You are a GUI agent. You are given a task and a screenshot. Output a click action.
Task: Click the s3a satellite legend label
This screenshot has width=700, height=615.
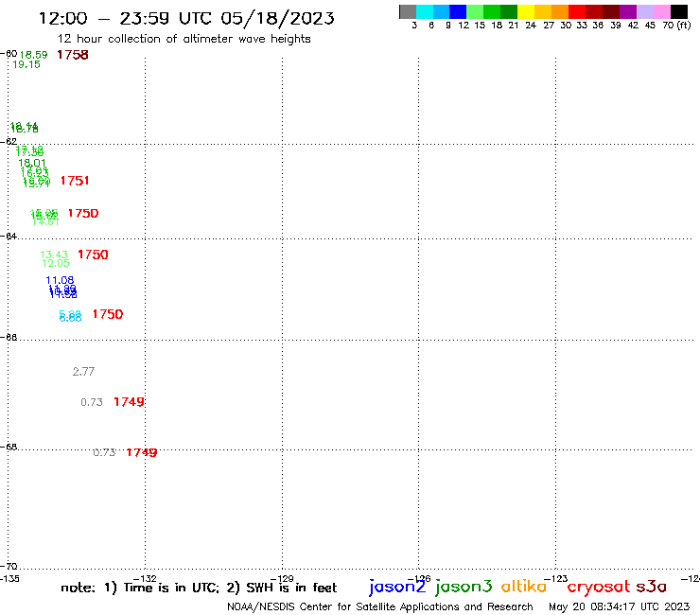point(652,587)
